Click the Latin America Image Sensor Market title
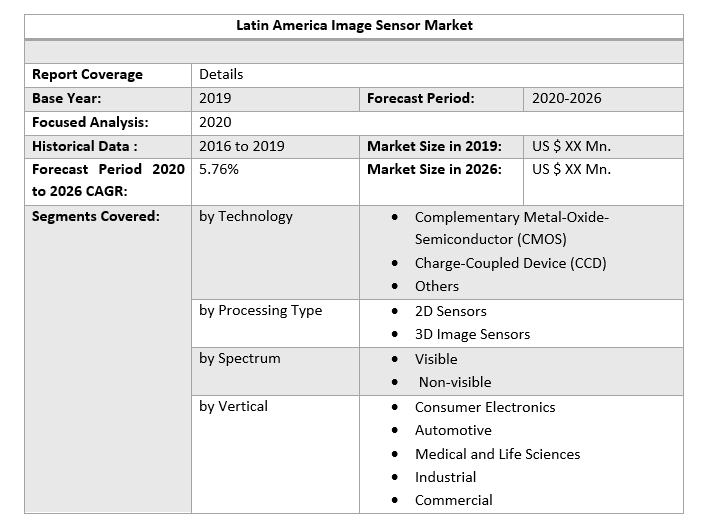The width and height of the screenshot is (711, 518). click(354, 25)
